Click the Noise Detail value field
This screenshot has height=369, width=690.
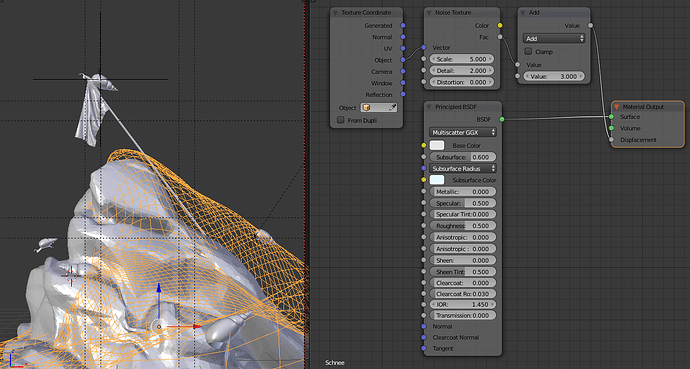point(461,70)
